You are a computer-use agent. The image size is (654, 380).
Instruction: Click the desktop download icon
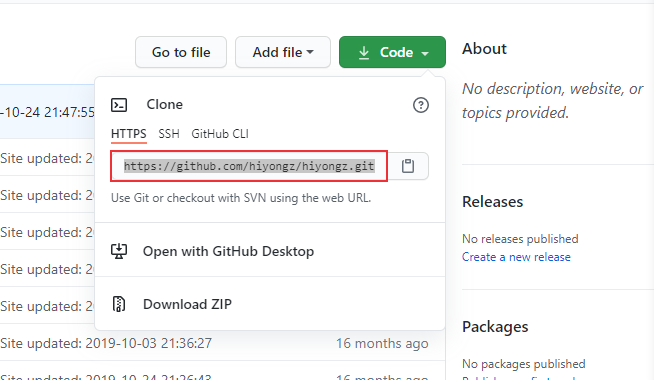tap(119, 251)
